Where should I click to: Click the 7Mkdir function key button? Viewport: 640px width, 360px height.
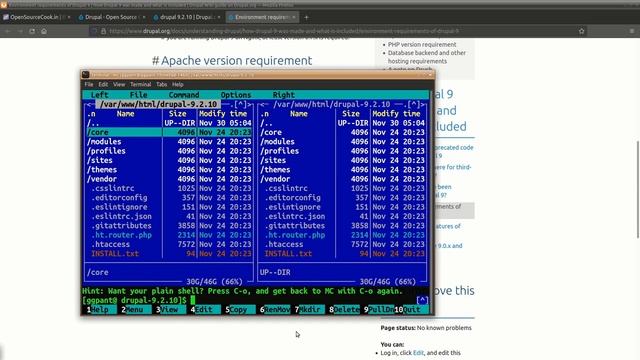[x=310, y=310]
